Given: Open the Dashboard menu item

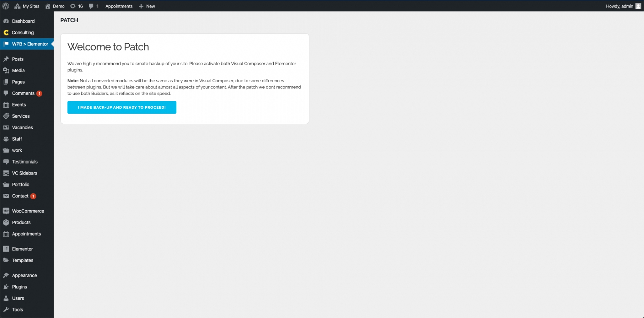Looking at the screenshot, I should tap(23, 21).
